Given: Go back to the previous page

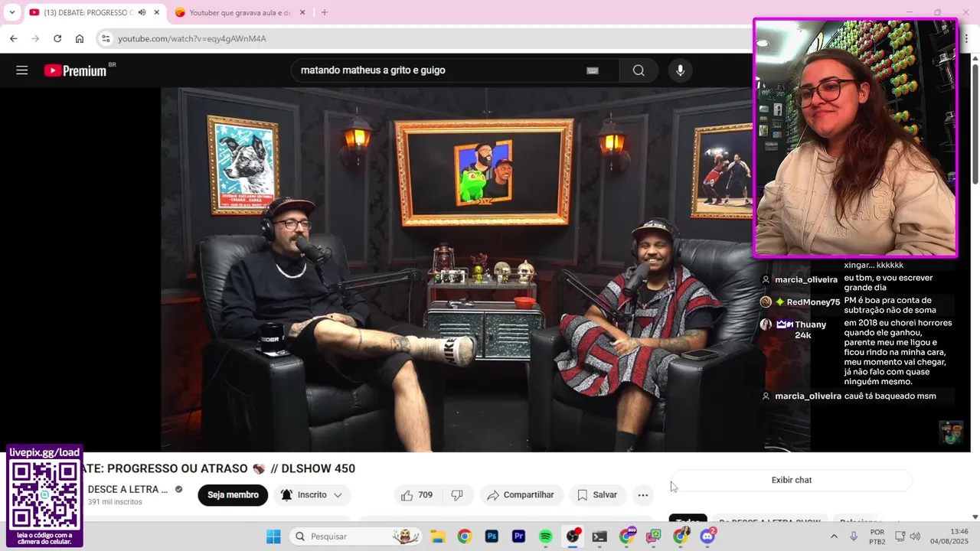Looking at the screenshot, I should (13, 38).
